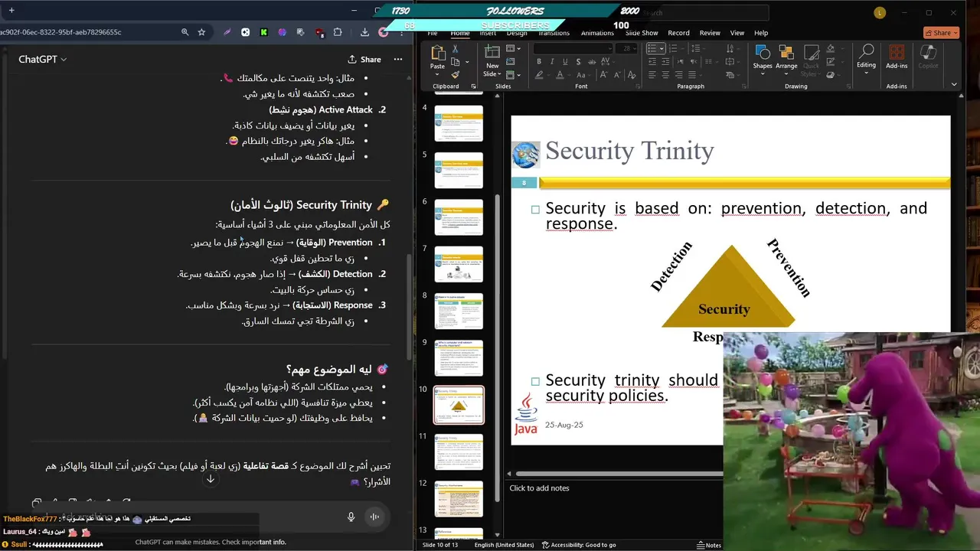Select slide 9 thumbnail
980x551 pixels.
tap(459, 358)
